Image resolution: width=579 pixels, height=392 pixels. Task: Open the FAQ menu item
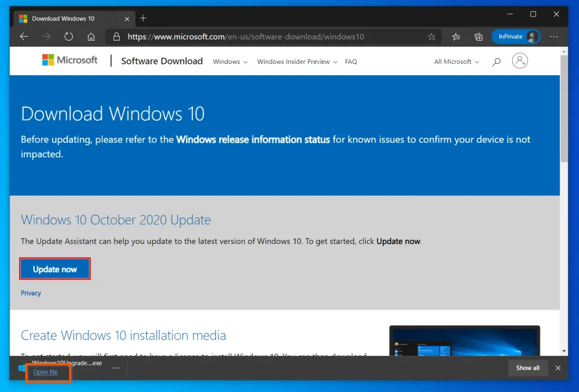click(x=351, y=62)
